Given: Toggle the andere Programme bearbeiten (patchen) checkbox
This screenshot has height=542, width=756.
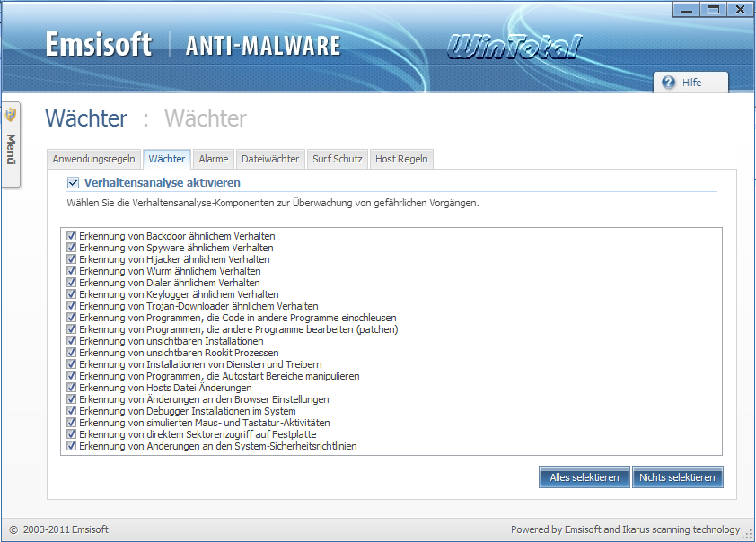Looking at the screenshot, I should coord(71,329).
